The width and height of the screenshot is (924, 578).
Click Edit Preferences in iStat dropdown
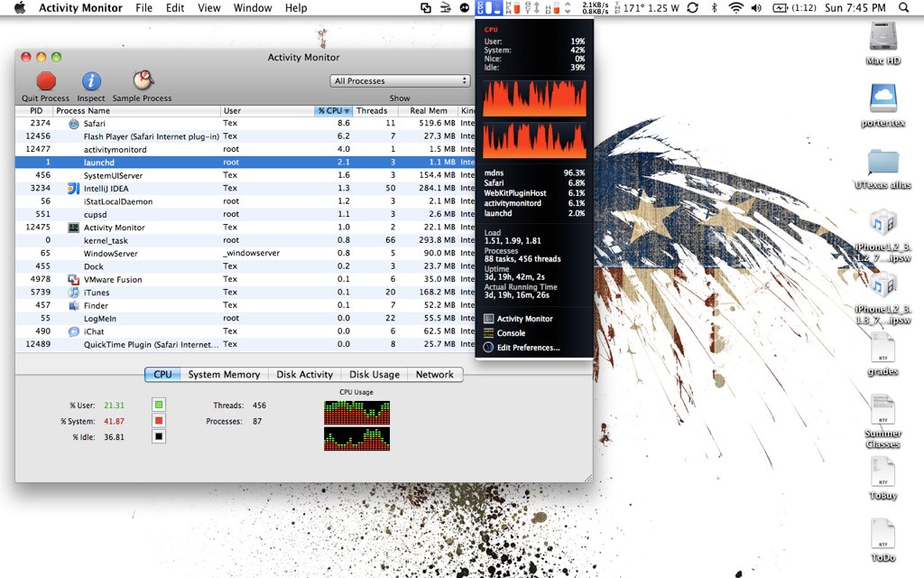click(522, 348)
